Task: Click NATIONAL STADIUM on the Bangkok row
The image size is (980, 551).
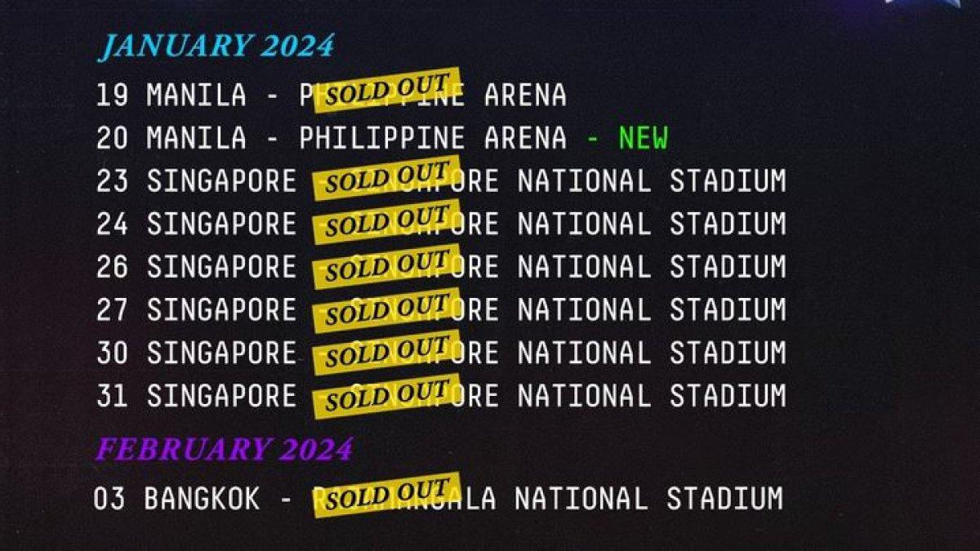Action: 648,497
